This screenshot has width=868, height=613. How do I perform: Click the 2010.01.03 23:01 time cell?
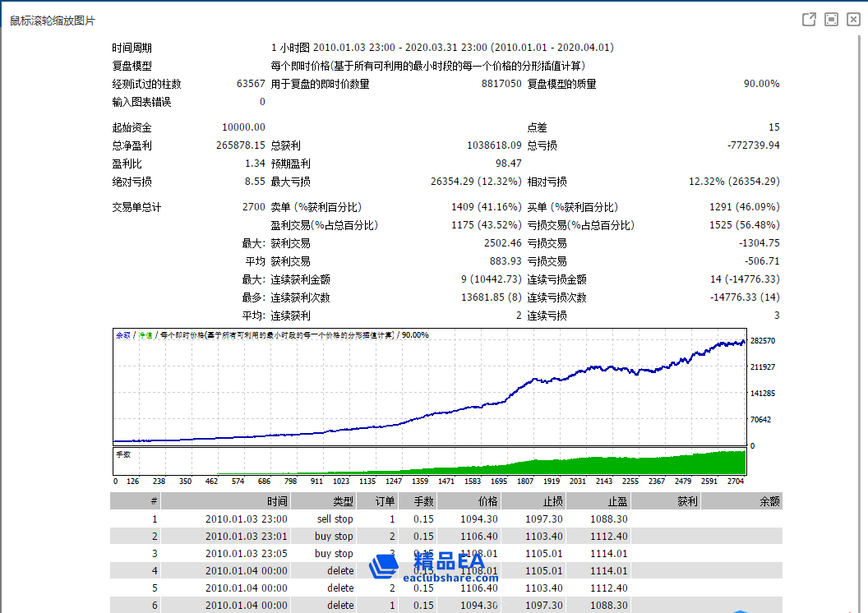point(246,537)
